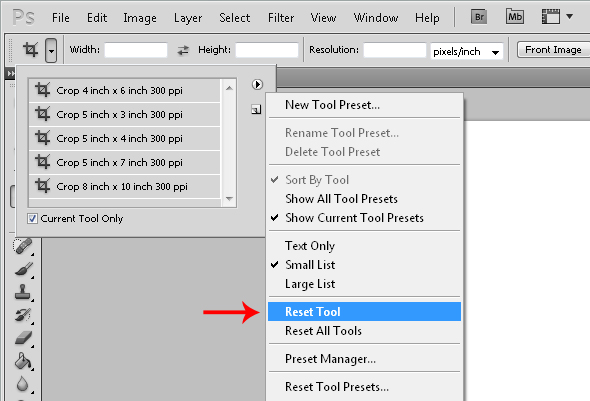Image resolution: width=590 pixels, height=401 pixels.
Task: Open the pixels/inch resolution units dropdown
Action: coord(467,52)
